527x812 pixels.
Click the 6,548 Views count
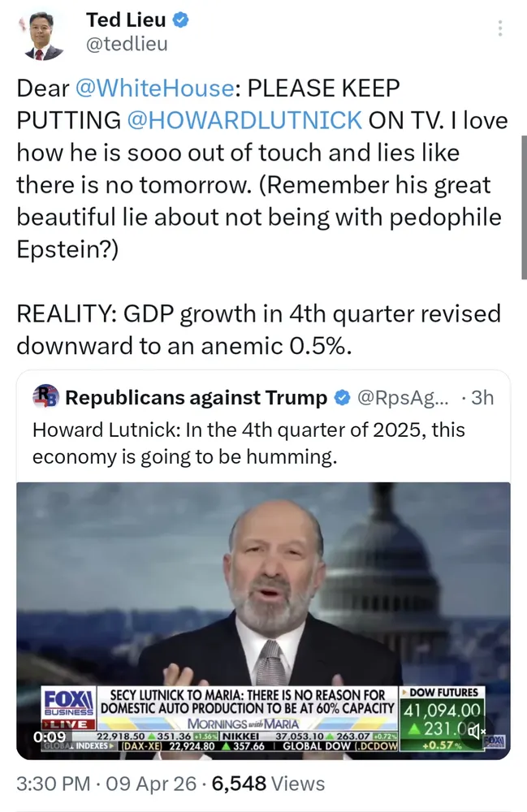268,784
